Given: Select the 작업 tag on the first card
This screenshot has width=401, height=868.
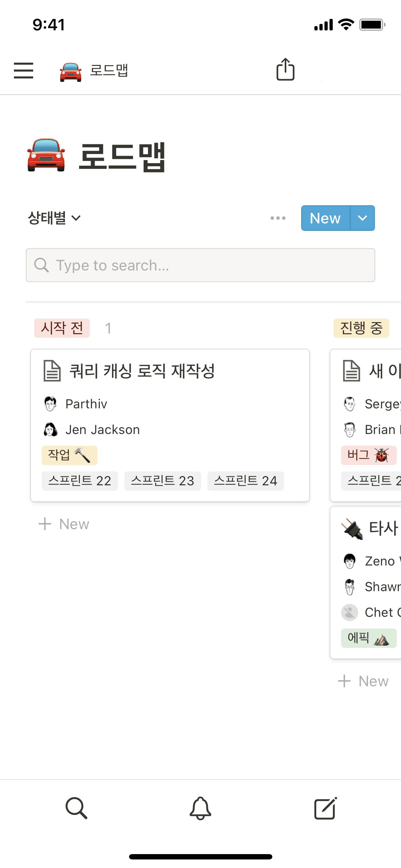Looking at the screenshot, I should click(69, 455).
